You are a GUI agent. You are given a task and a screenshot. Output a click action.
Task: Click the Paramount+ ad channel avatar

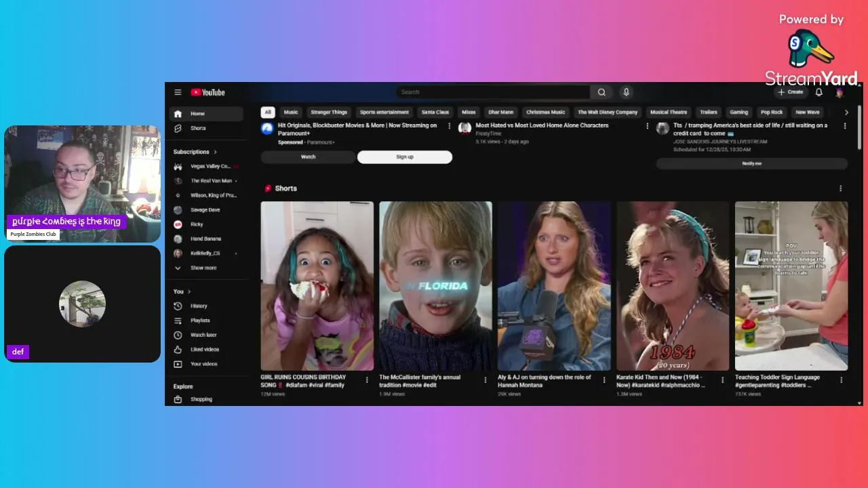pos(267,127)
